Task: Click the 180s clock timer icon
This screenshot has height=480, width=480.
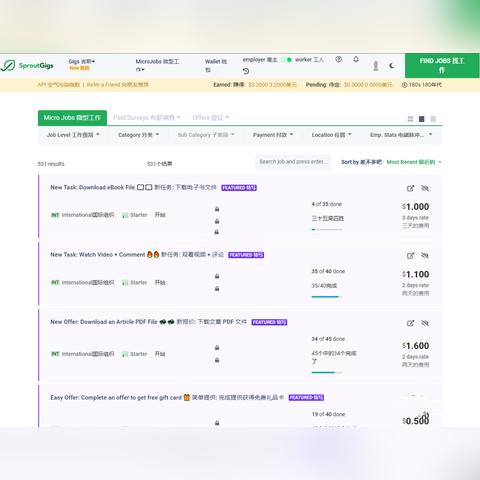Action: 404,85
